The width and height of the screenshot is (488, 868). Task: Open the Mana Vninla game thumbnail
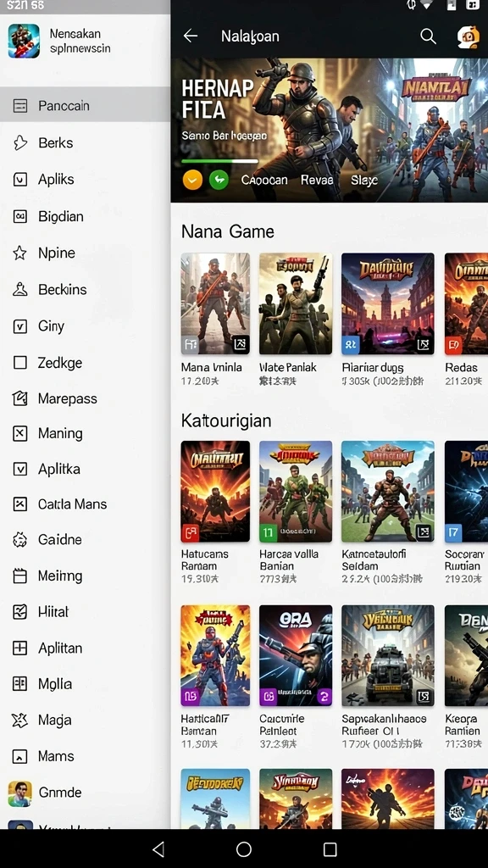(215, 303)
